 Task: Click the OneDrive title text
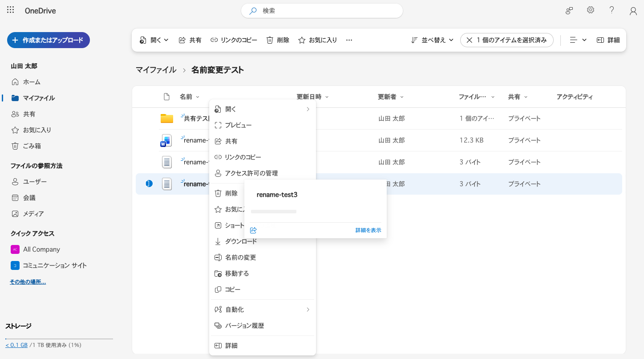tap(41, 11)
